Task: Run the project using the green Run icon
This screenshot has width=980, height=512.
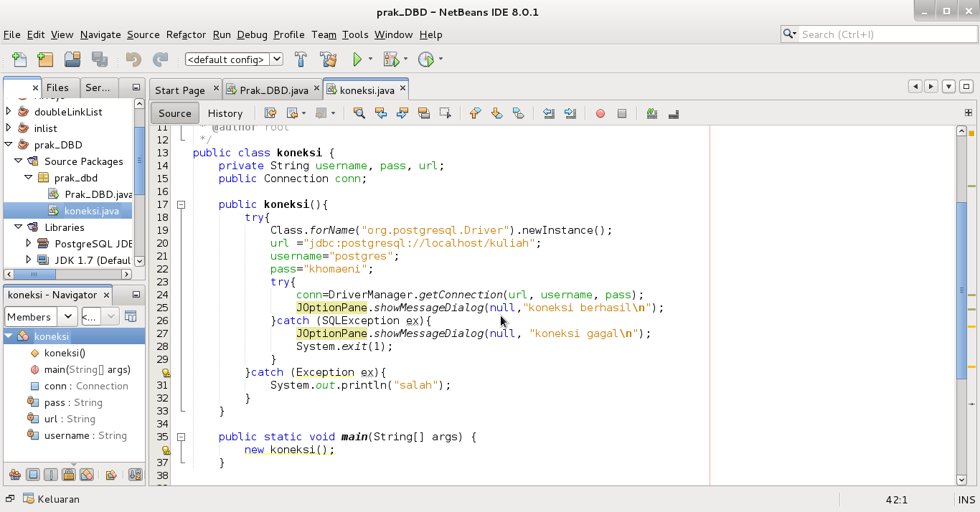Action: pyautogui.click(x=357, y=60)
